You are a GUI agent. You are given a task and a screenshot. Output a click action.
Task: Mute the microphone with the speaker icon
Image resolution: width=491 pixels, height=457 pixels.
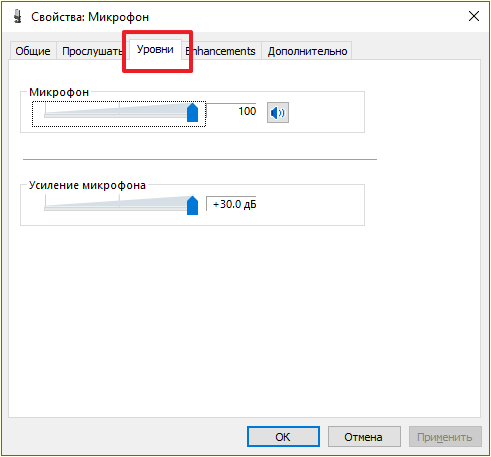tap(278, 113)
